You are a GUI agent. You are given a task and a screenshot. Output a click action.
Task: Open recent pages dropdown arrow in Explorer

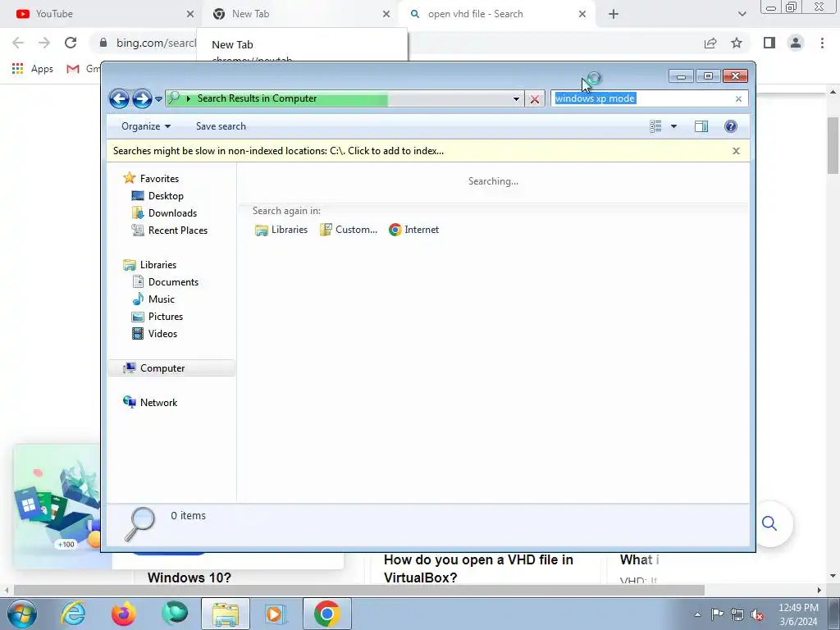(x=158, y=99)
